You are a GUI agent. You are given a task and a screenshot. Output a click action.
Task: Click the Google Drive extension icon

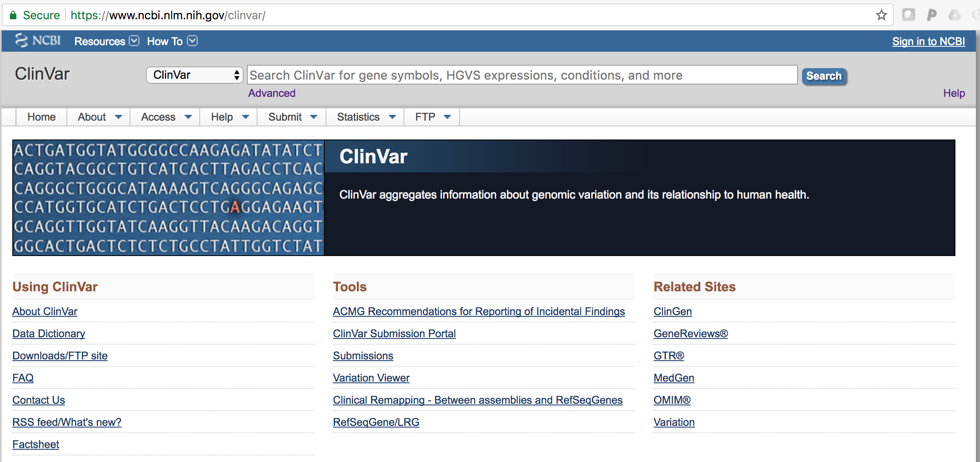pyautogui.click(x=954, y=15)
